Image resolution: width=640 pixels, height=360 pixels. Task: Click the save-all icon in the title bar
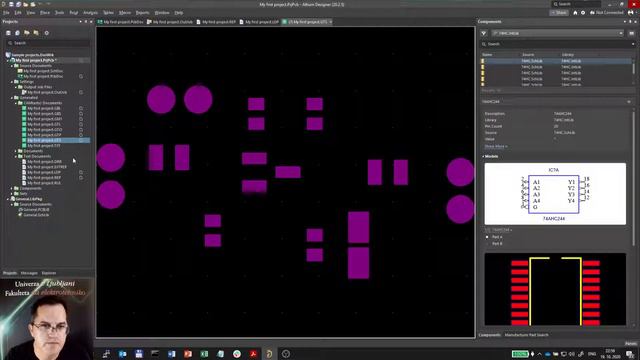click(18, 4)
